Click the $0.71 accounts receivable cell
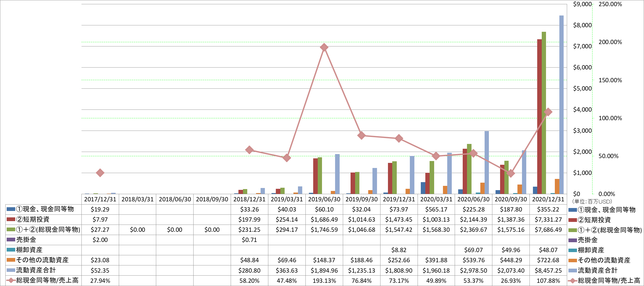The image size is (644, 286). click(x=249, y=240)
